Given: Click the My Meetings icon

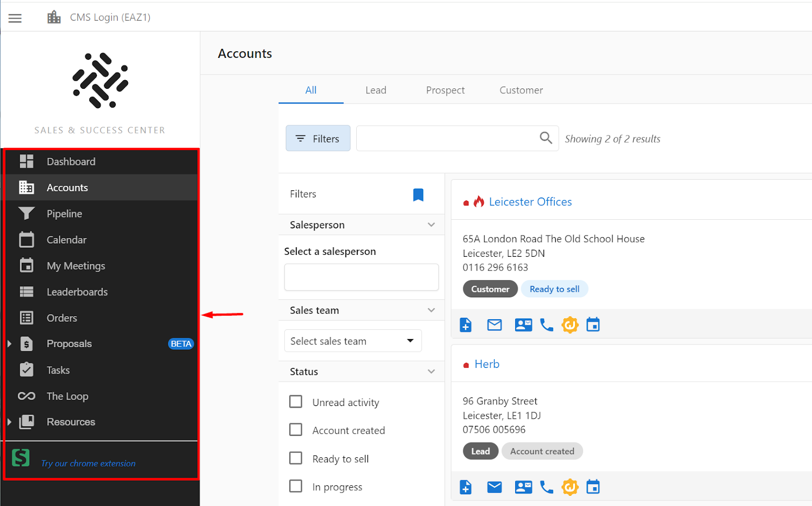Looking at the screenshot, I should tap(26, 265).
